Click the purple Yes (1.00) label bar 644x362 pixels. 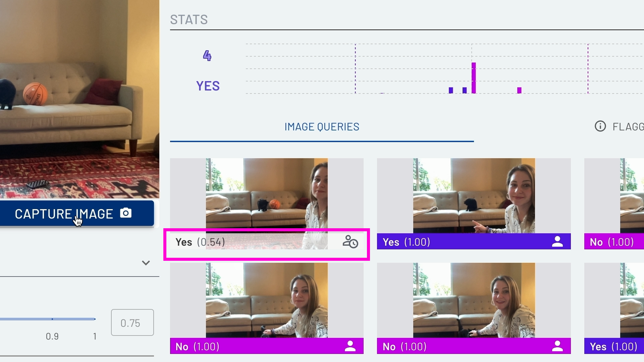pos(474,242)
